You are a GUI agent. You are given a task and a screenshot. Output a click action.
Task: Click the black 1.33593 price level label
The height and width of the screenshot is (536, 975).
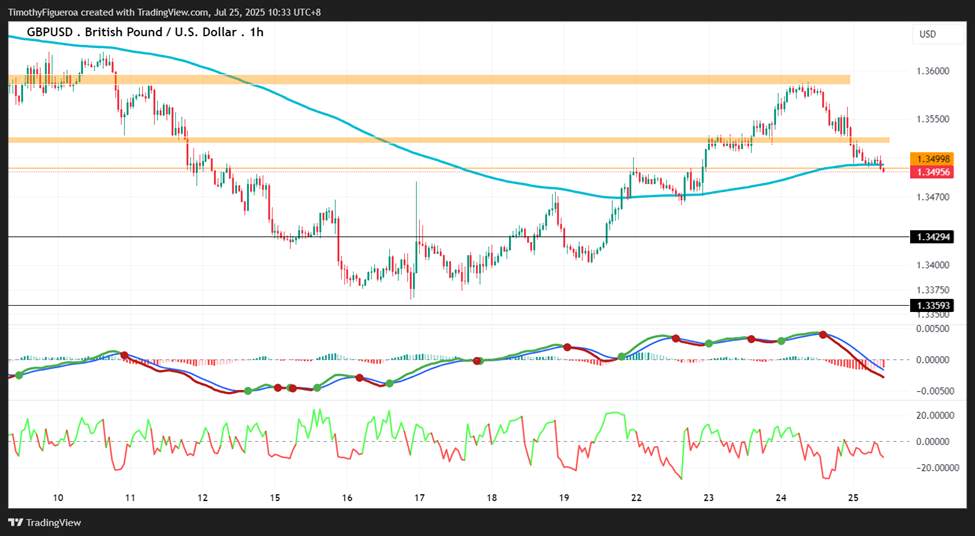tap(933, 305)
